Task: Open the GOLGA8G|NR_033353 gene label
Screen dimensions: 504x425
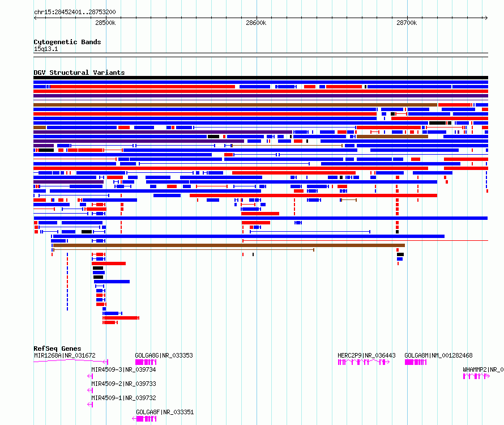Action: [164, 355]
